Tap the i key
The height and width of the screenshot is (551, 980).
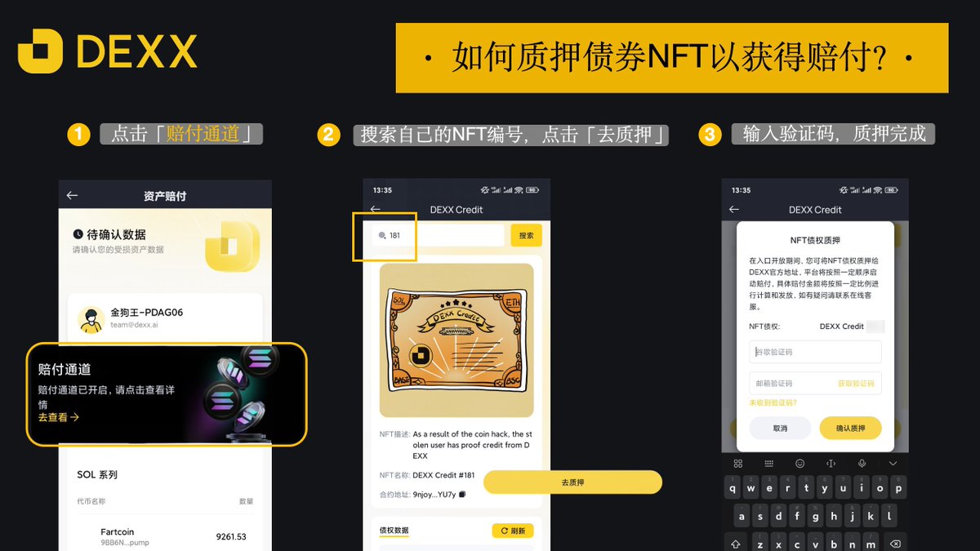pos(862,488)
